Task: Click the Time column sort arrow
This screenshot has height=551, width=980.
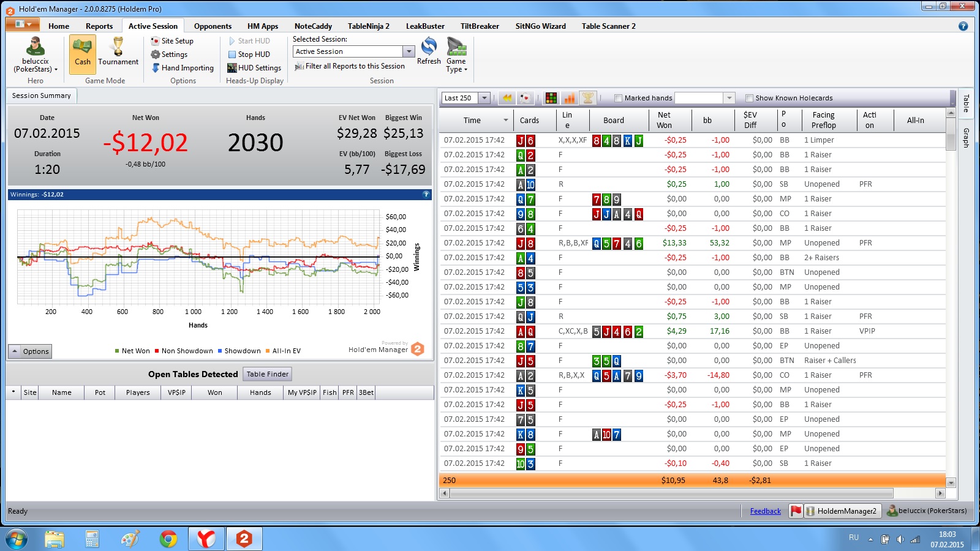Action: tap(506, 120)
